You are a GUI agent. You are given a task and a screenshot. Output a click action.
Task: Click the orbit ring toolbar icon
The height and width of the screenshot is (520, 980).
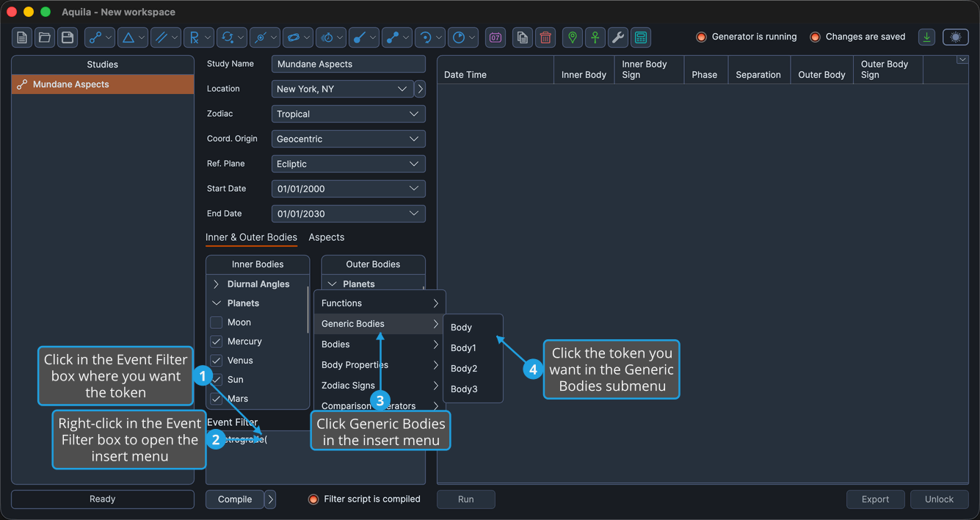298,37
